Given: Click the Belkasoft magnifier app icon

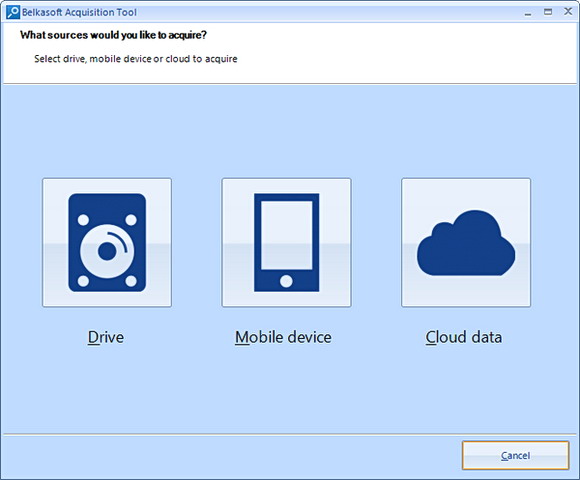Looking at the screenshot, I should coord(13,12).
